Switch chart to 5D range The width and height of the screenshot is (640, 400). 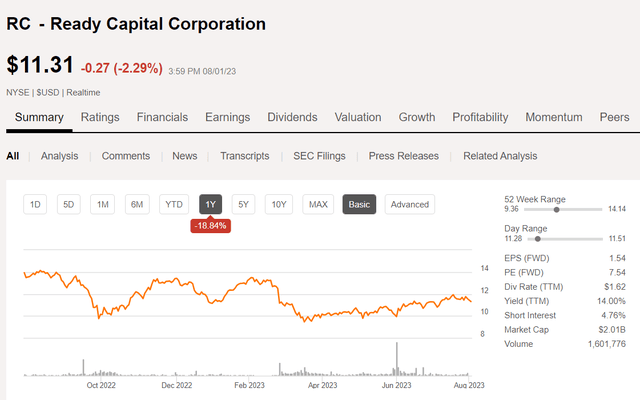click(69, 205)
